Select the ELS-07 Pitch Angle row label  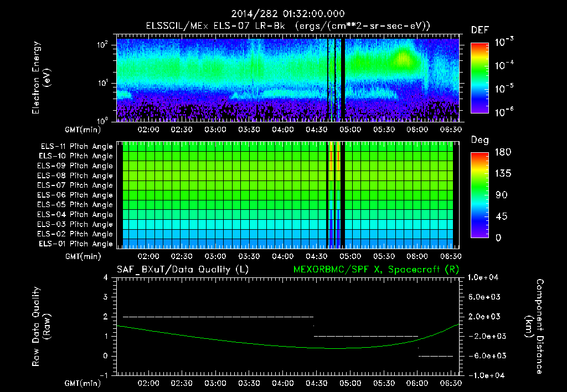[75, 185]
